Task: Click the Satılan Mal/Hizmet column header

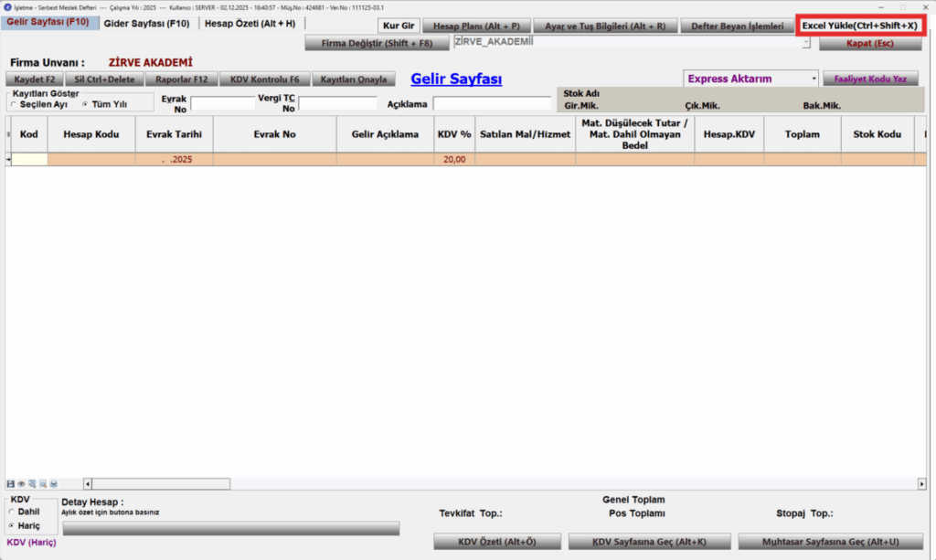Action: click(x=526, y=134)
